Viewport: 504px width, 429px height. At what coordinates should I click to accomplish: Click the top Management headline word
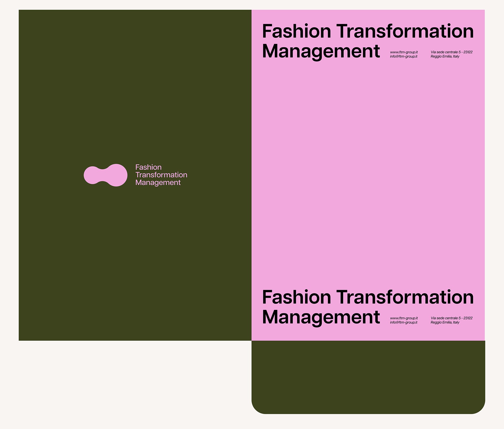[x=321, y=51]
